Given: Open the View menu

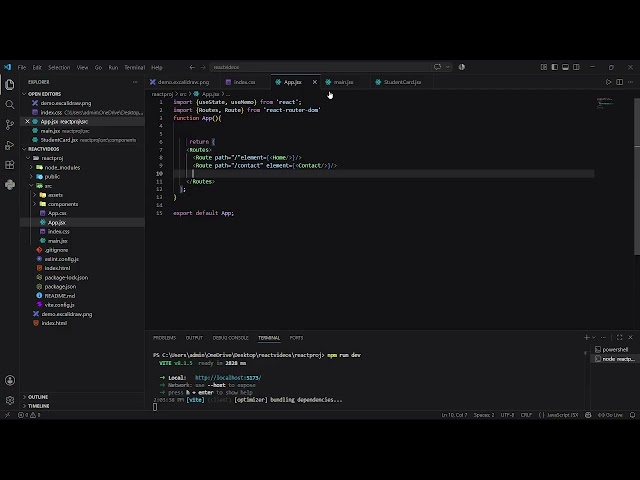Looking at the screenshot, I should pyautogui.click(x=82, y=67).
